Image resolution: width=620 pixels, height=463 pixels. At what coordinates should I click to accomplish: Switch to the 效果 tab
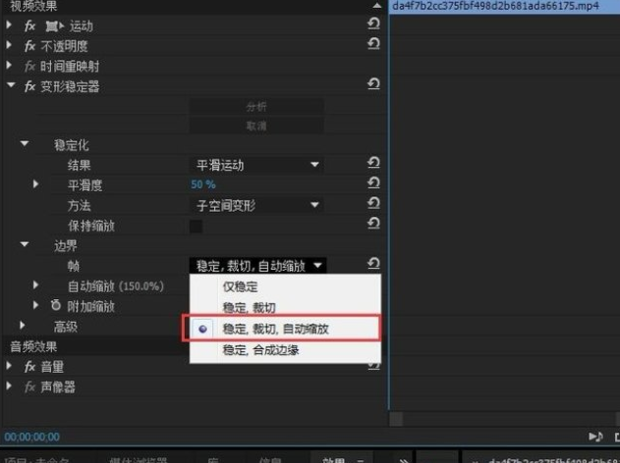click(334, 459)
